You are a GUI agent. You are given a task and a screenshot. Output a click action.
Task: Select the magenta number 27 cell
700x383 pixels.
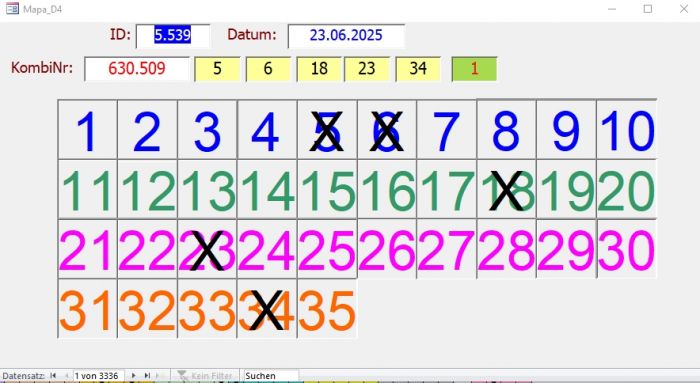tap(446, 250)
